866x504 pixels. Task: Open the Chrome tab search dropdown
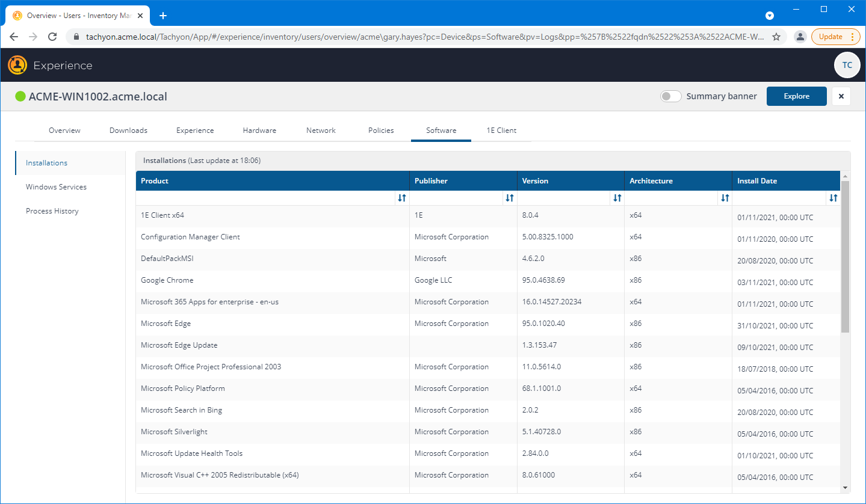(769, 15)
